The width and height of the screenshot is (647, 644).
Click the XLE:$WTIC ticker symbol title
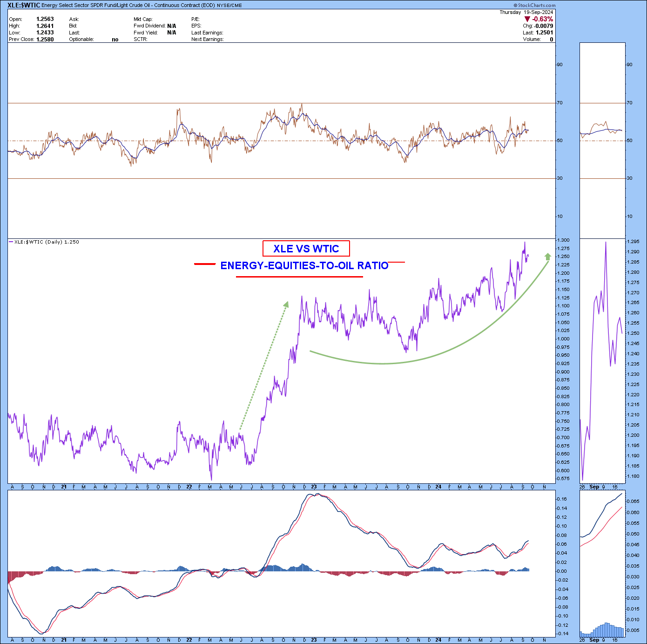24,5
